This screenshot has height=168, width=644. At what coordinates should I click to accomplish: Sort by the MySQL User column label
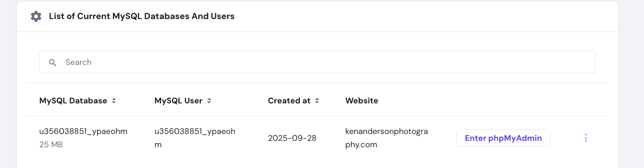178,101
